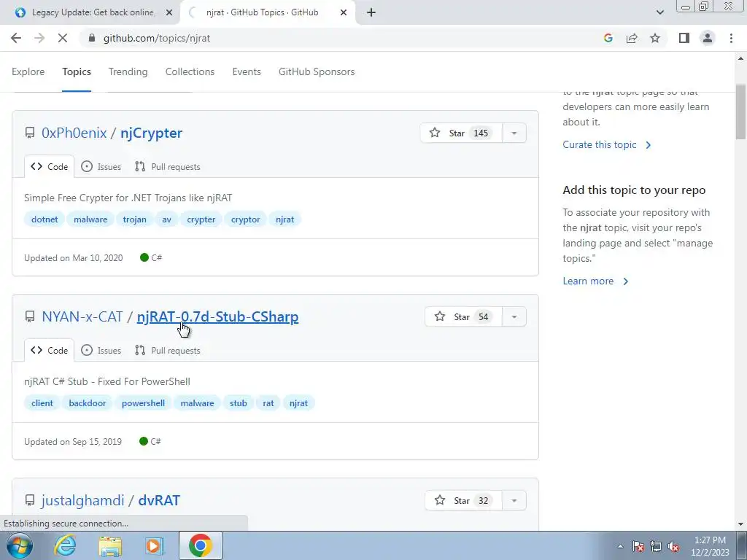This screenshot has width=747, height=560.
Task: Open njRAT-0.7d-Stub-CSharp Issues tab
Action: pyautogui.click(x=101, y=351)
